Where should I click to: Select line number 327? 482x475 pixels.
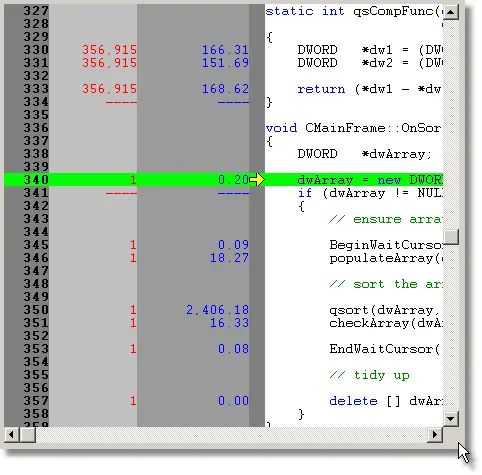[x=36, y=11]
